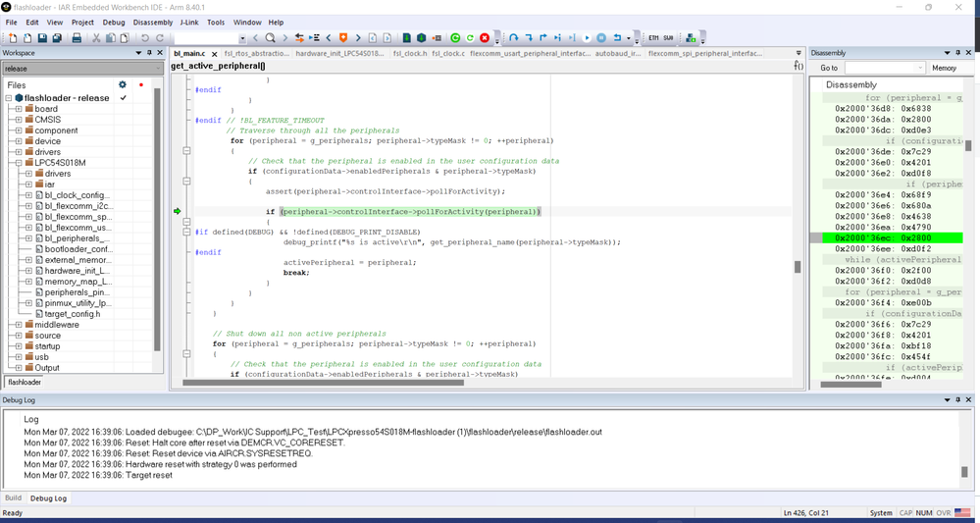Open the SWO trace toolbar icon
The width and height of the screenshot is (980, 523).
tap(668, 38)
